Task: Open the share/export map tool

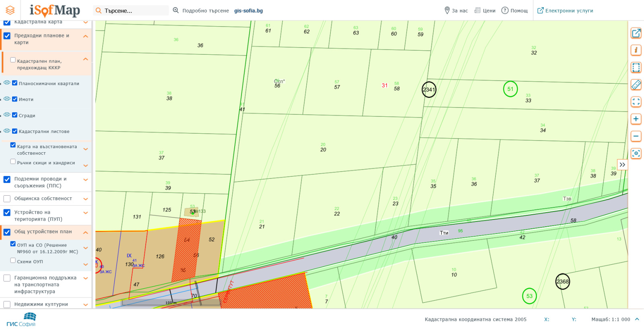Action: pyautogui.click(x=636, y=33)
